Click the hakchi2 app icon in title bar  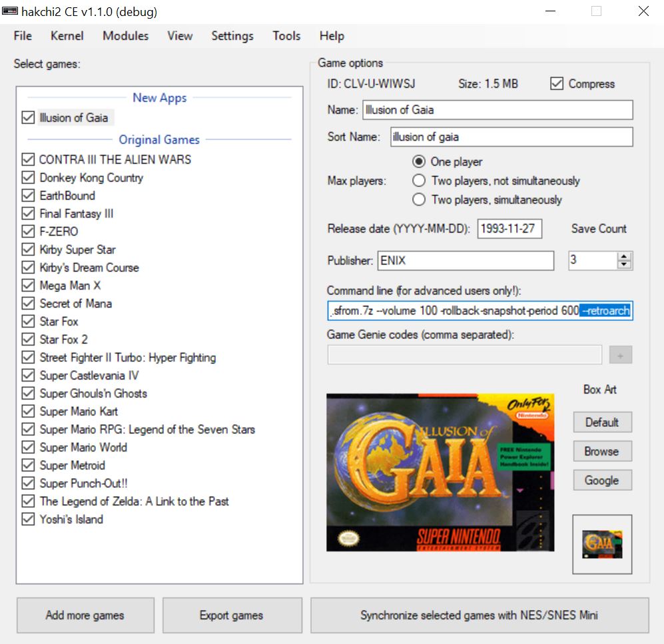[x=10, y=11]
